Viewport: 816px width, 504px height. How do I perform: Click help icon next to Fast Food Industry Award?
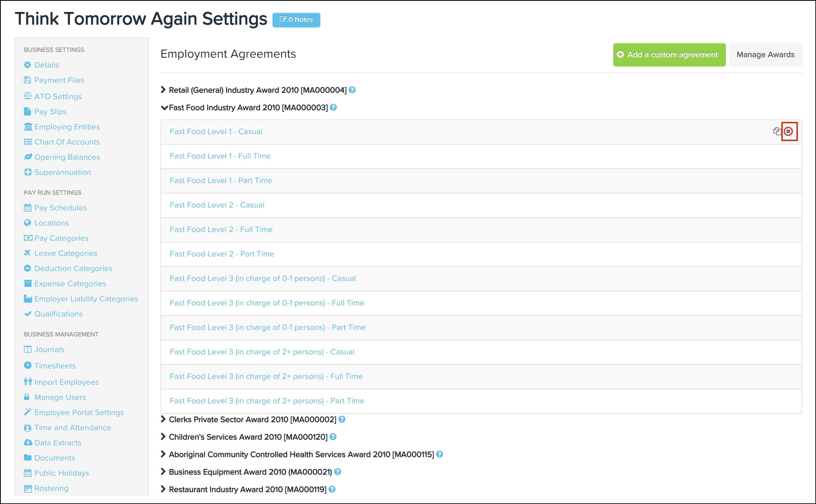coord(333,108)
